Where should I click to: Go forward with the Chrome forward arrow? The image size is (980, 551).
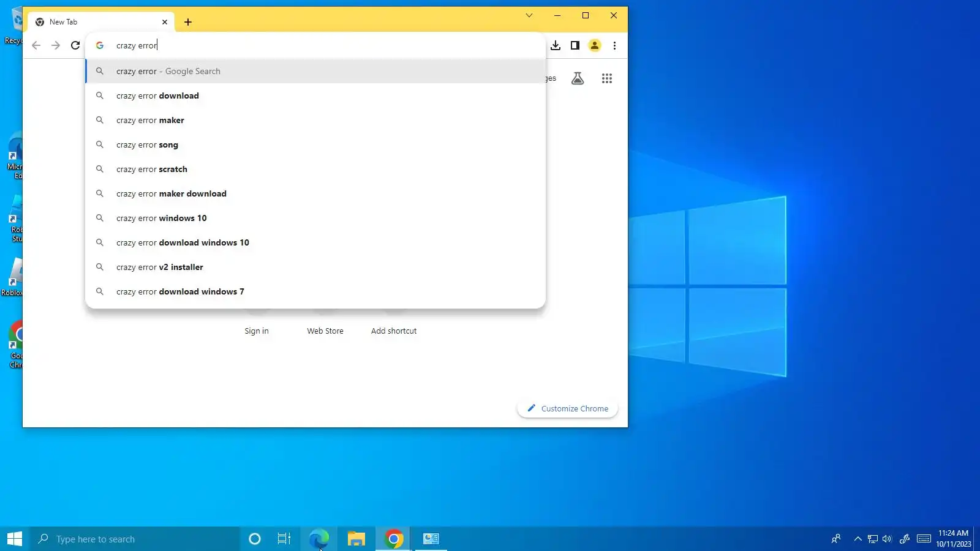click(56, 45)
